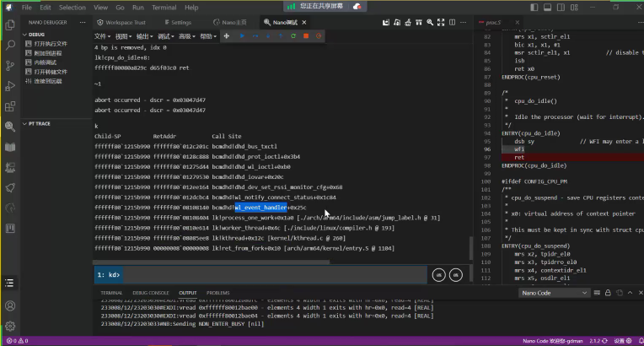
Task: Click the zoom magnifier editor title icon
Action: tap(430, 23)
